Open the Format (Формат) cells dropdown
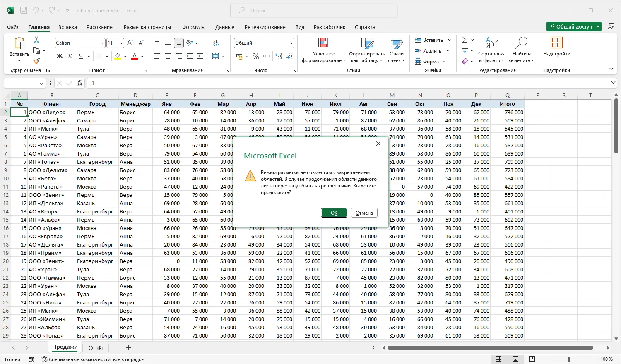 coord(430,62)
